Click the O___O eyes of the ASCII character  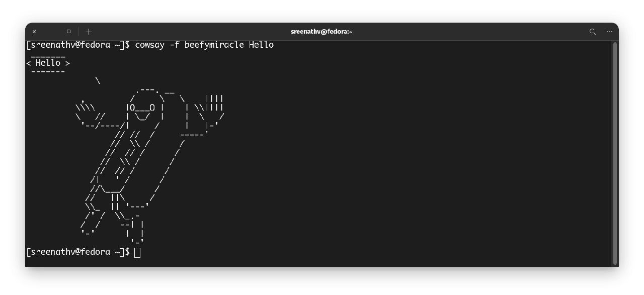click(x=142, y=107)
